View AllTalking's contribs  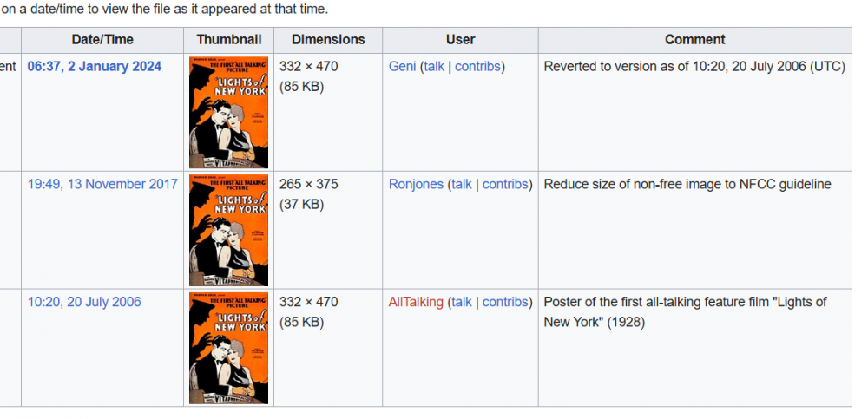[505, 302]
